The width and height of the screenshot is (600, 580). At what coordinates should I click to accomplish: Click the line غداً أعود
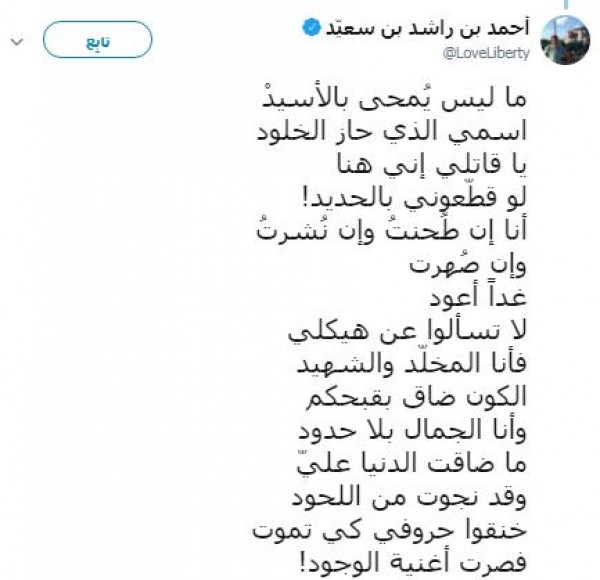478,297
